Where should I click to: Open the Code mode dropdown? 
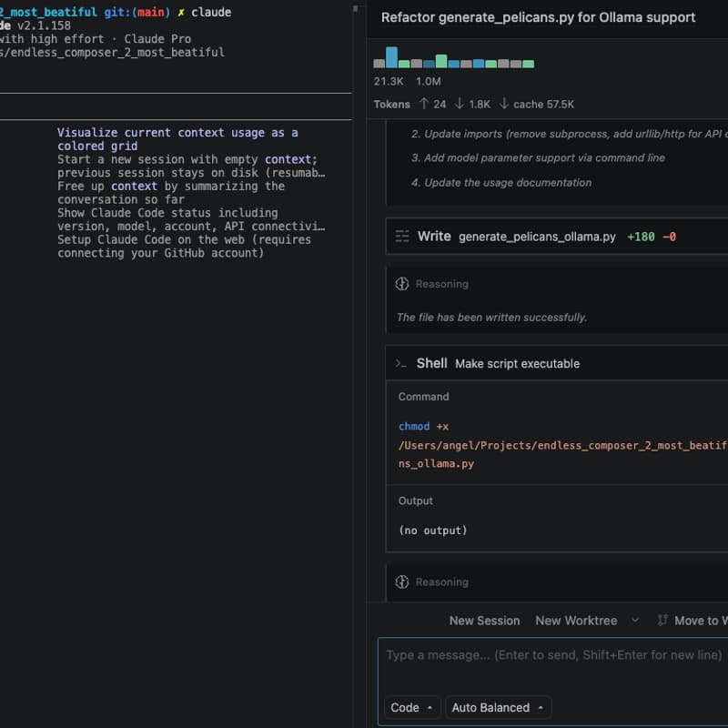tap(411, 707)
